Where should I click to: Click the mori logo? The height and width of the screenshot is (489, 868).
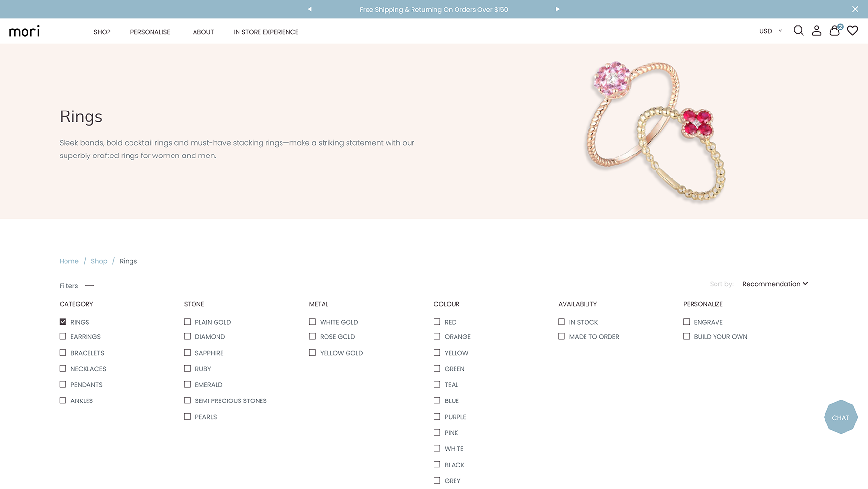(x=24, y=31)
